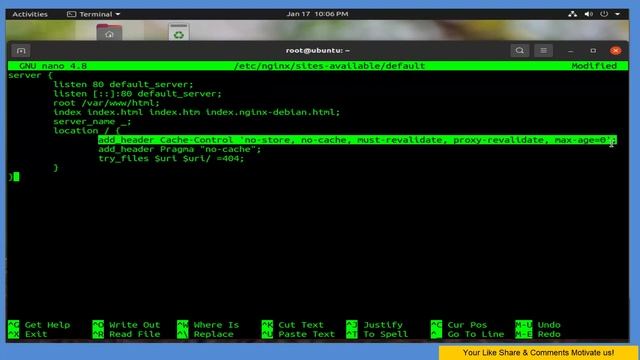This screenshot has height=360, width=640.
Task: Close the terminal window
Action: (616, 51)
